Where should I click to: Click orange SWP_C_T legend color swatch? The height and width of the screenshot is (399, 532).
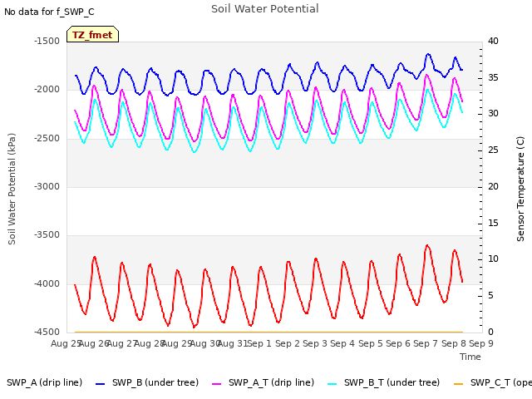pyautogui.click(x=458, y=384)
